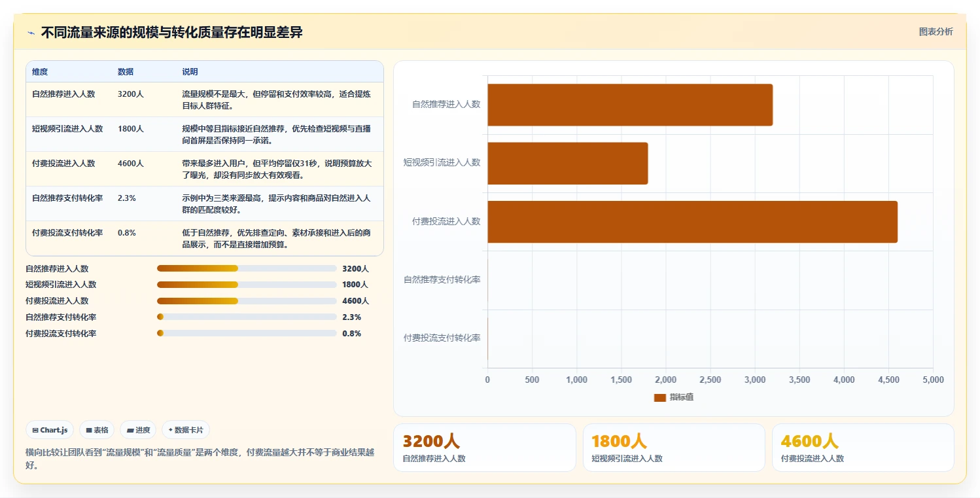
Task: Click 自然推荐支付转化率 in the table's 维度 column
Action: [67, 198]
